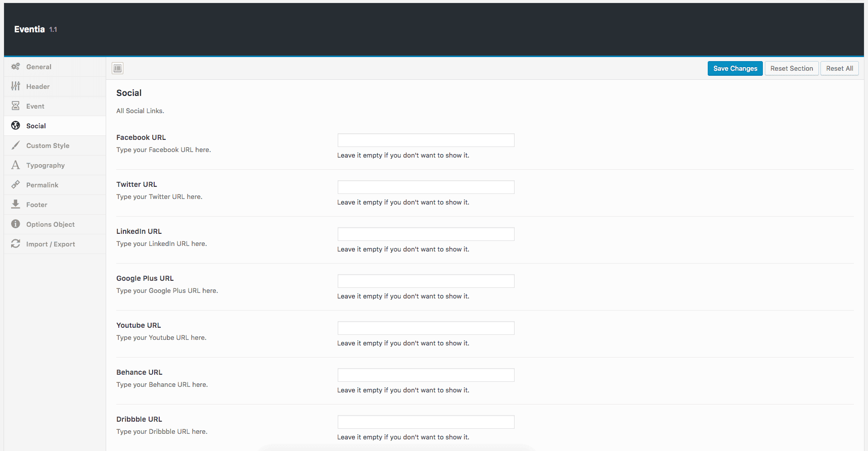
Task: Click the Youtube URL input box
Action: 426,328
